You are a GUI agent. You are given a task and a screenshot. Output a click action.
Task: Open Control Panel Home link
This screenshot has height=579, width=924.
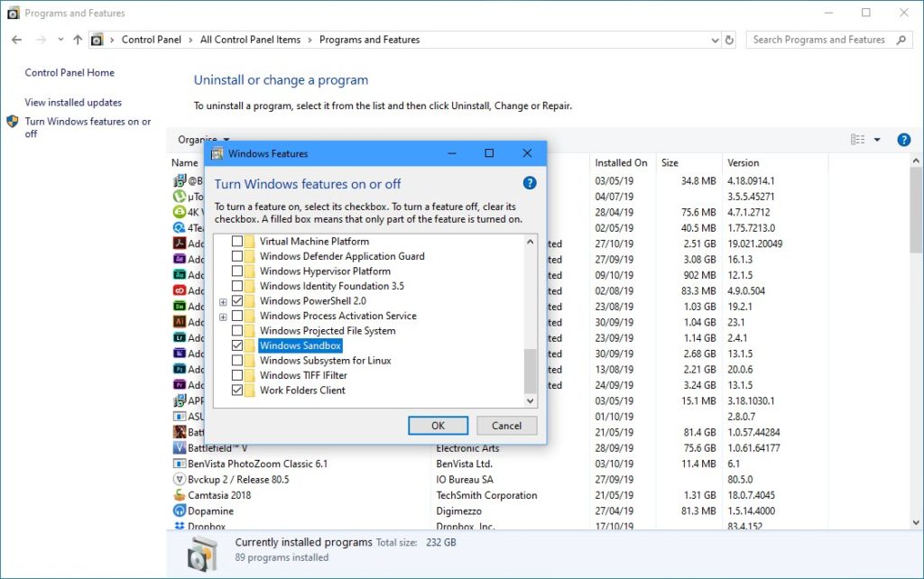pyautogui.click(x=69, y=72)
